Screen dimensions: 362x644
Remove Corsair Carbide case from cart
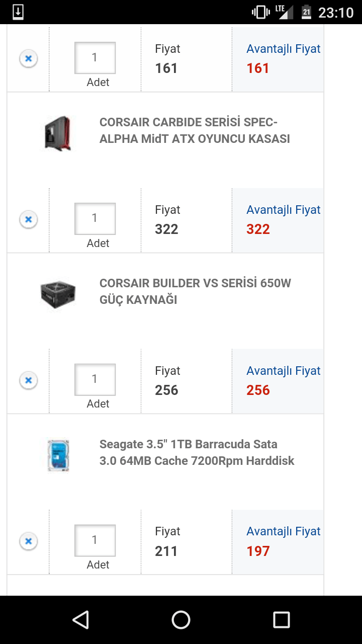click(x=29, y=219)
